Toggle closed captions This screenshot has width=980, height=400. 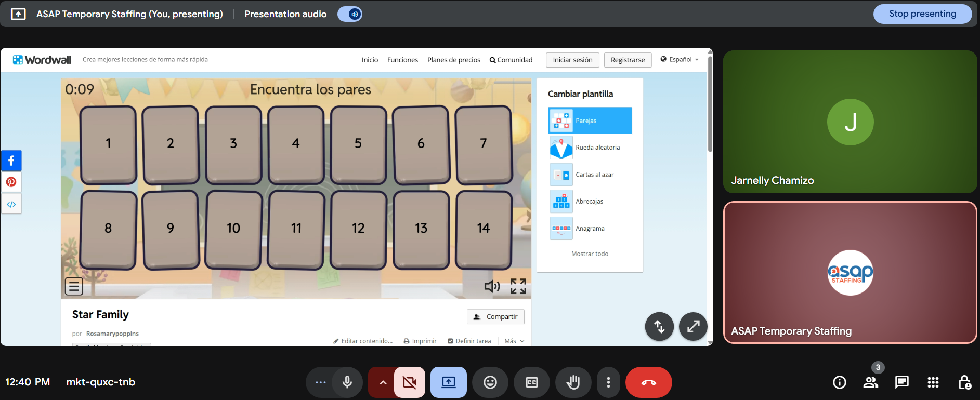(531, 382)
